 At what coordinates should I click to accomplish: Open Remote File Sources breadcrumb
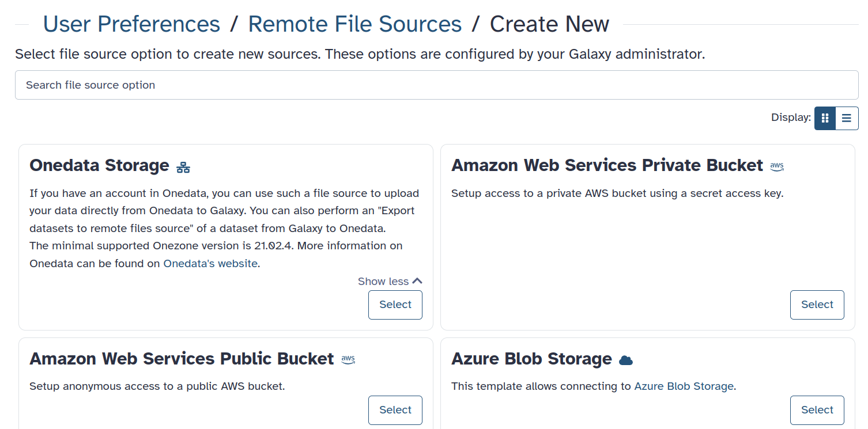pyautogui.click(x=355, y=24)
